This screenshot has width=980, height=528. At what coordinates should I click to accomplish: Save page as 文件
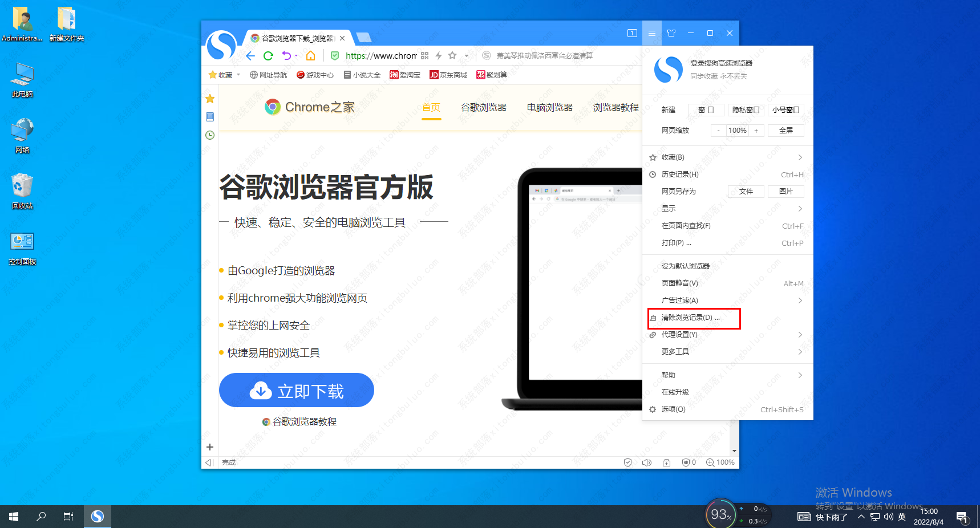click(746, 192)
